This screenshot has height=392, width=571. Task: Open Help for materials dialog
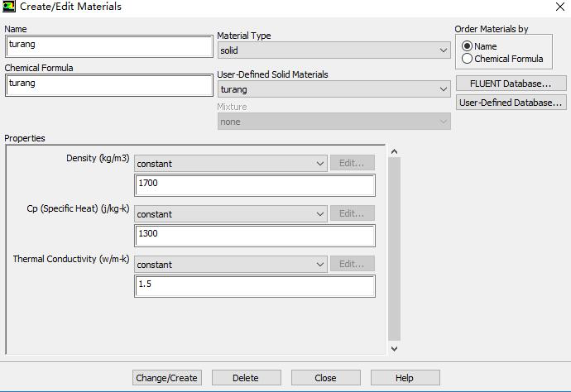point(405,378)
